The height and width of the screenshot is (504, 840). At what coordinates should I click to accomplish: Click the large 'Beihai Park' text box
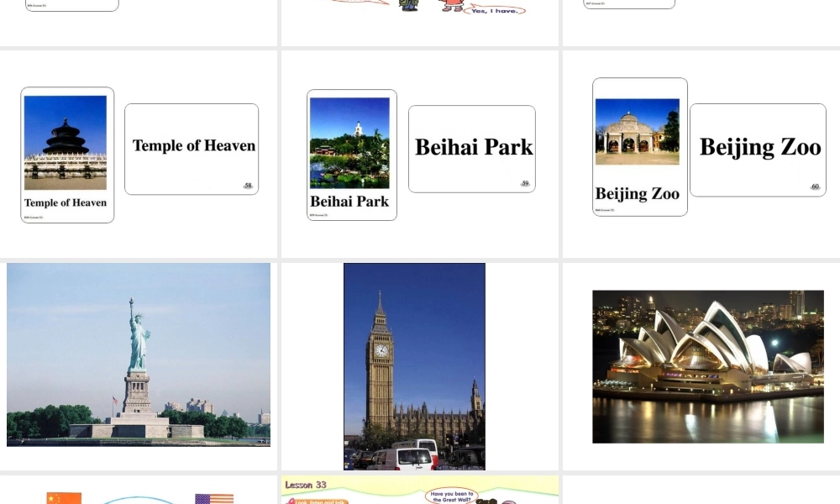(x=472, y=148)
